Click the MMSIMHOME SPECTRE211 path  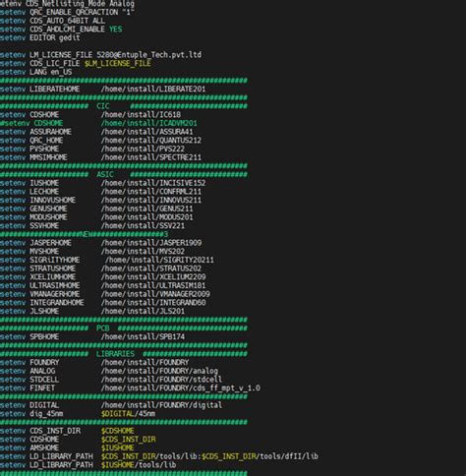pos(151,157)
